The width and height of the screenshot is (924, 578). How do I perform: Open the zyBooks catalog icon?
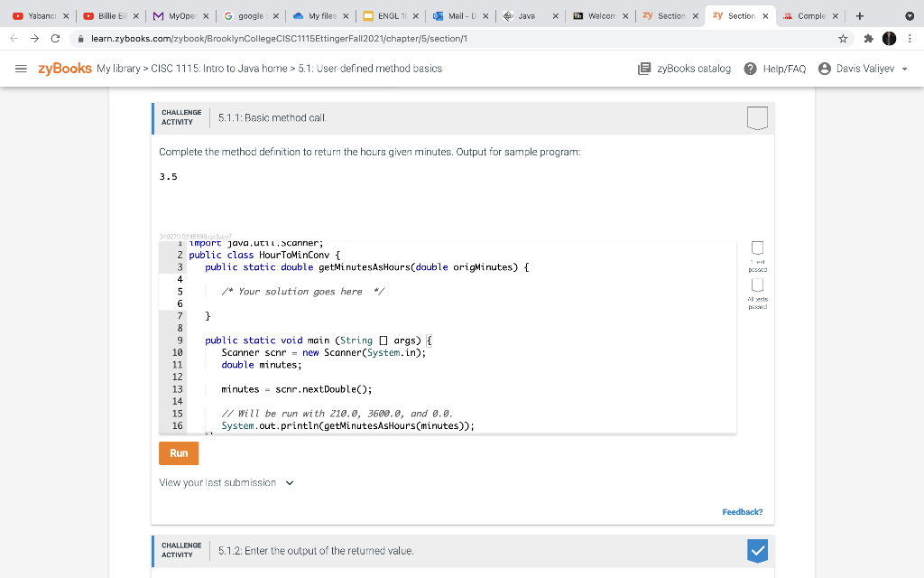point(644,69)
